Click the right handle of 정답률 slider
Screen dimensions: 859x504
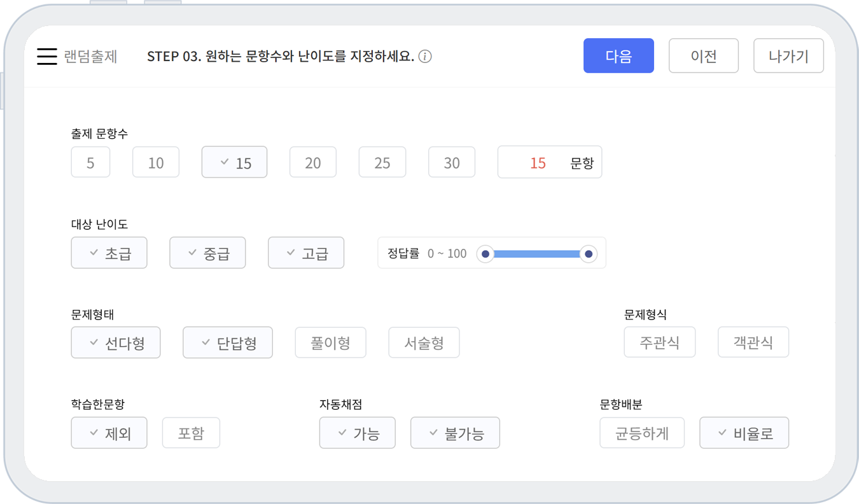tap(589, 254)
